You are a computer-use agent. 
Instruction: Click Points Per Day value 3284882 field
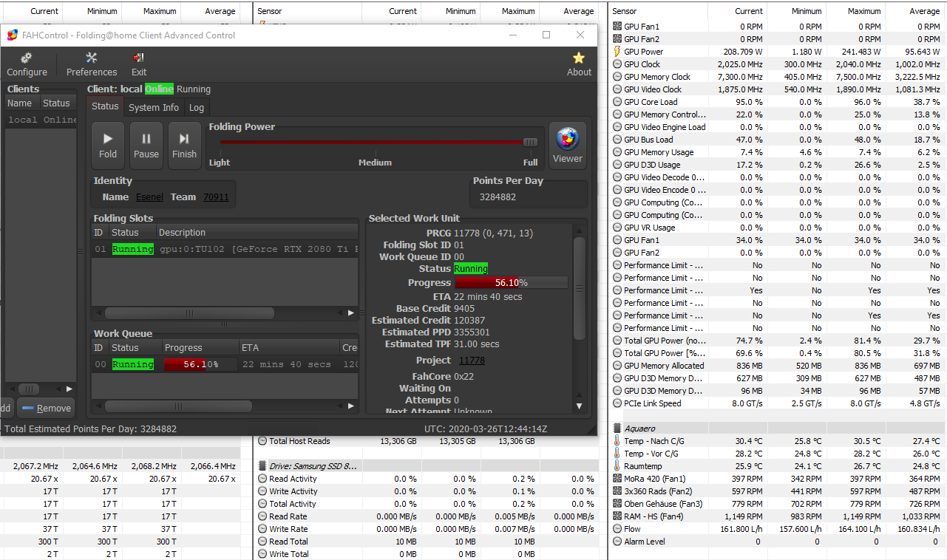[528, 197]
